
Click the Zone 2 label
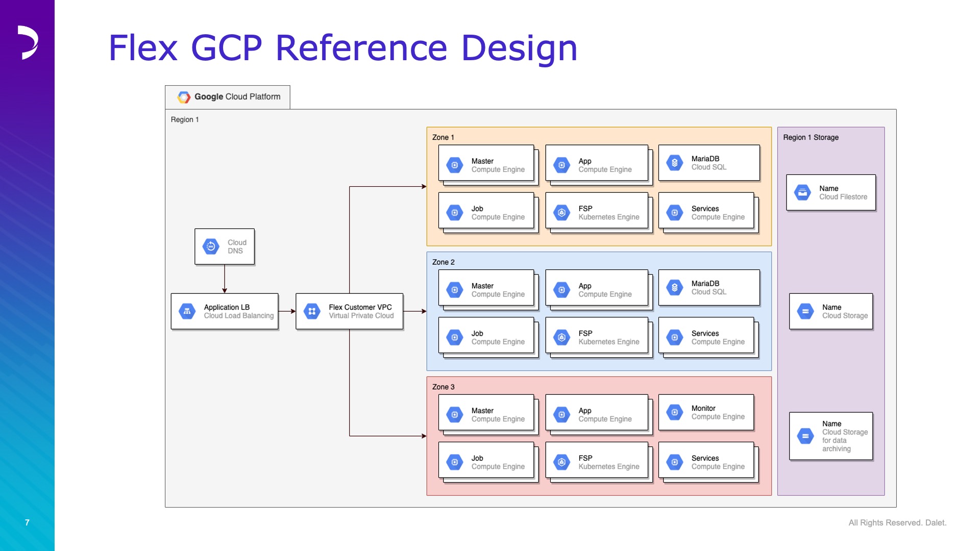443,262
